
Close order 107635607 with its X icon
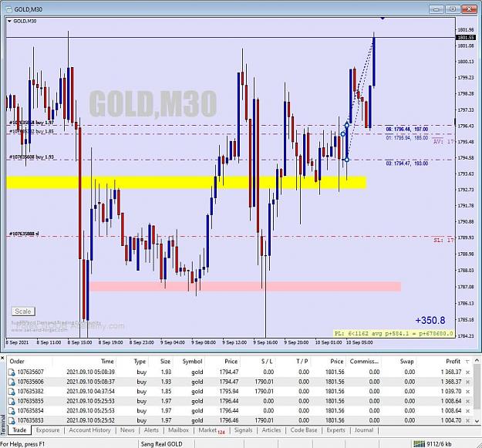[x=468, y=372]
